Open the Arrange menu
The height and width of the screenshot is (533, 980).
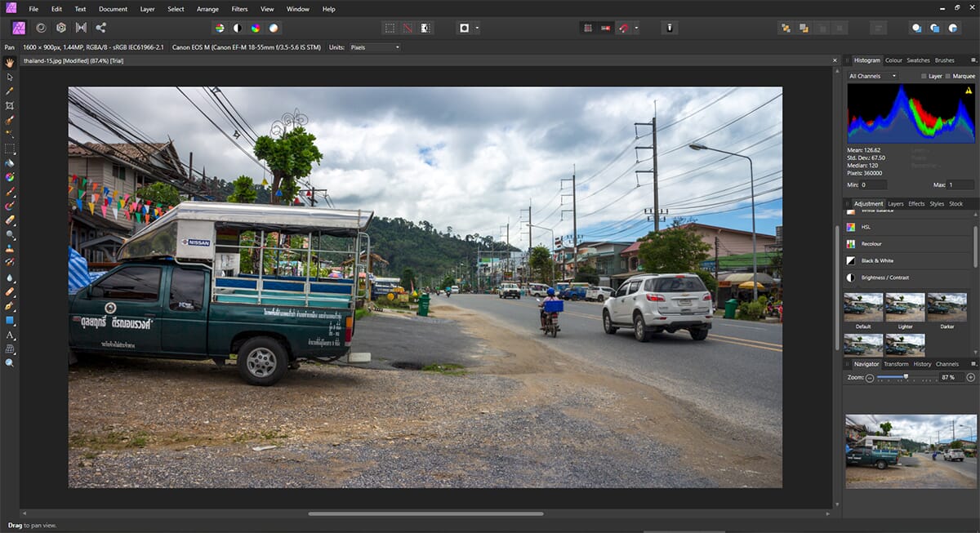[x=207, y=9]
